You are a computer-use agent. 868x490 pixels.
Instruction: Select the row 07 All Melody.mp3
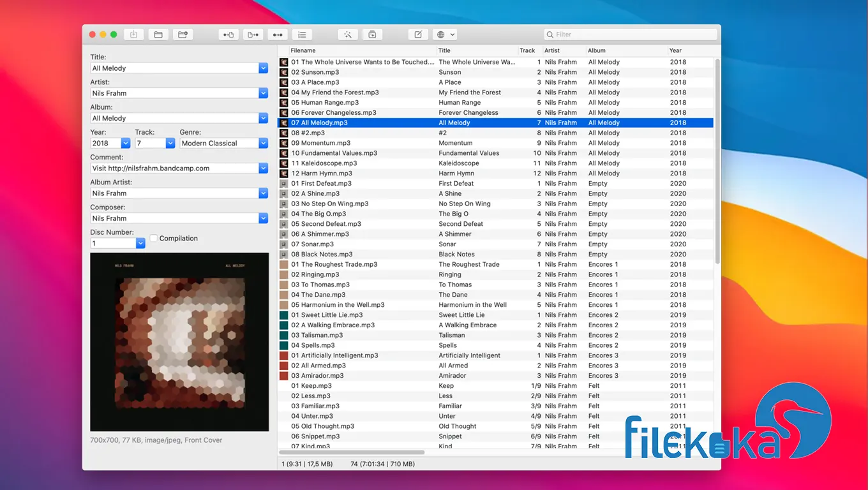pyautogui.click(x=496, y=122)
